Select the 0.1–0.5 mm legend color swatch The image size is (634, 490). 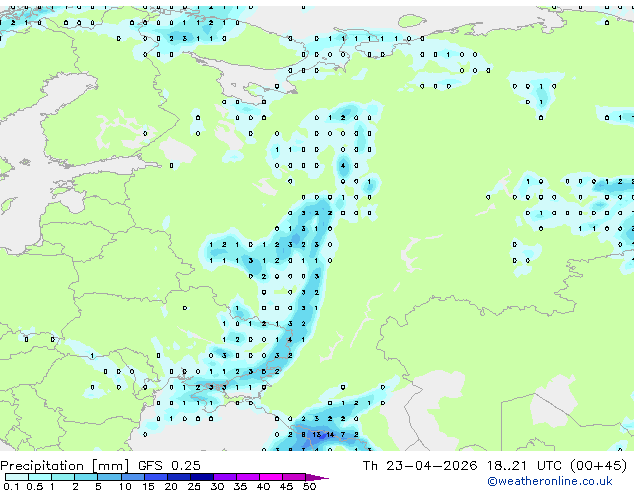pyautogui.click(x=17, y=477)
